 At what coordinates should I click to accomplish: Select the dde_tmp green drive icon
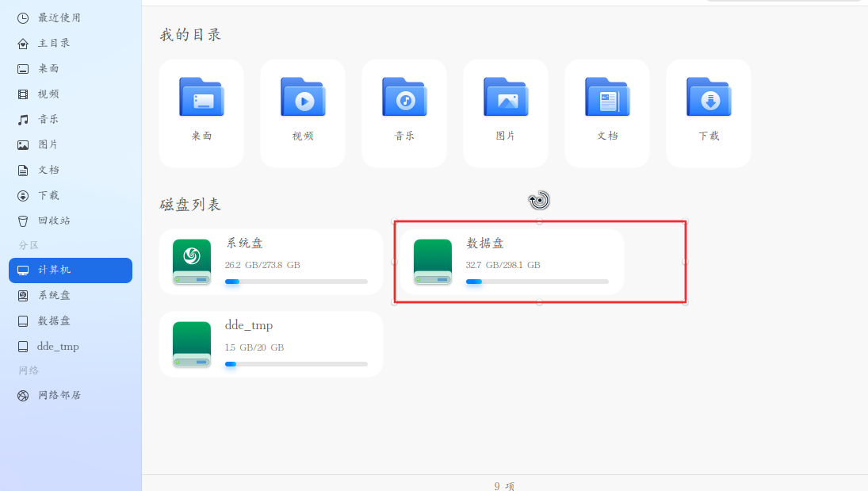[x=192, y=344]
